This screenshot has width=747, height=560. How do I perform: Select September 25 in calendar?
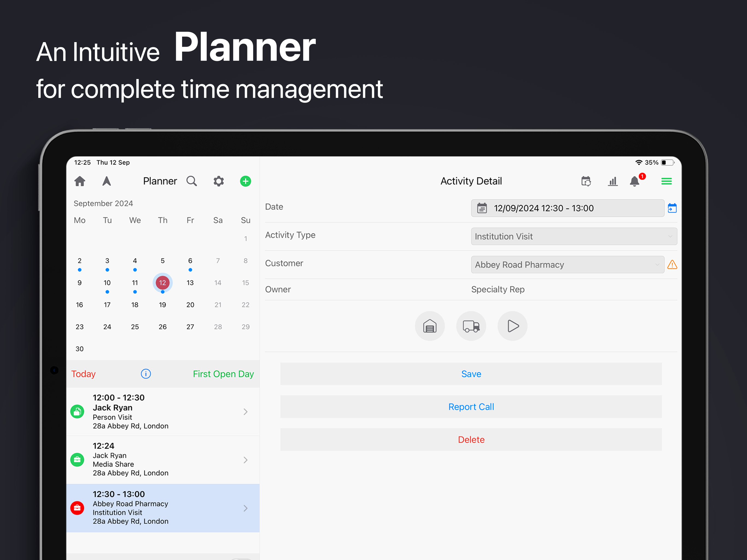pyautogui.click(x=135, y=326)
